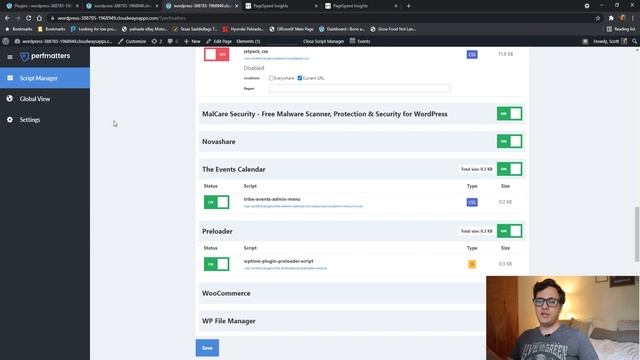
Task: Click the perfmatters logo
Action: (45, 56)
